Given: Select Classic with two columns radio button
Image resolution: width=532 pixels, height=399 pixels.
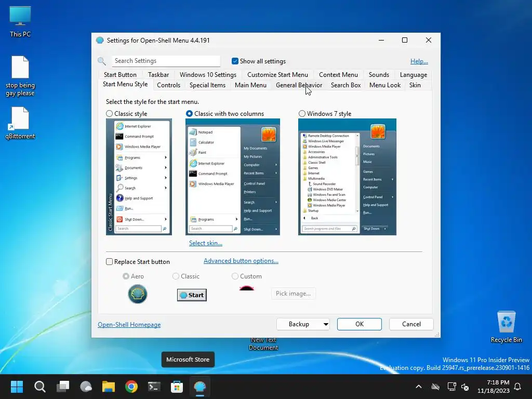Looking at the screenshot, I should (x=189, y=114).
